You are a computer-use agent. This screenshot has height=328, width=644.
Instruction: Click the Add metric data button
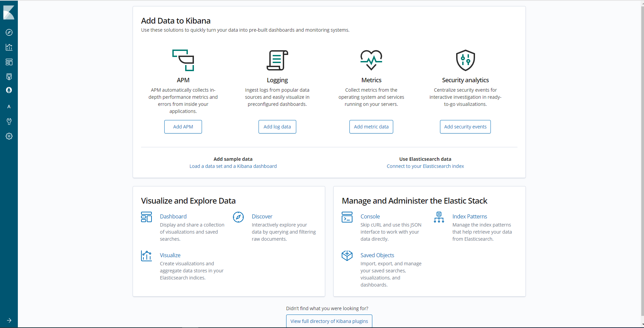pyautogui.click(x=371, y=127)
